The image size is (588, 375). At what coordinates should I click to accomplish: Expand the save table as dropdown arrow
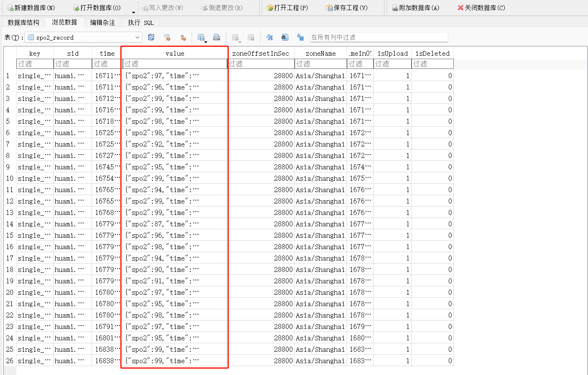point(206,42)
